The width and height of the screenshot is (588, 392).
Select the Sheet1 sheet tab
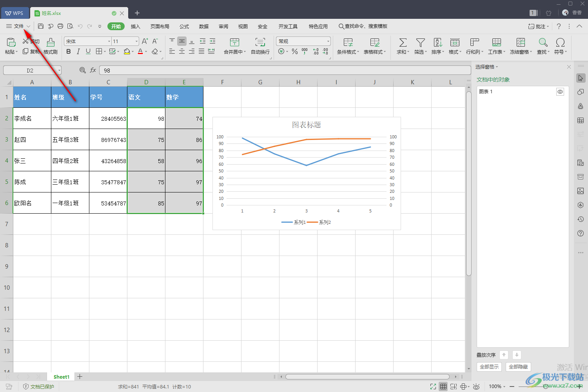(x=62, y=377)
